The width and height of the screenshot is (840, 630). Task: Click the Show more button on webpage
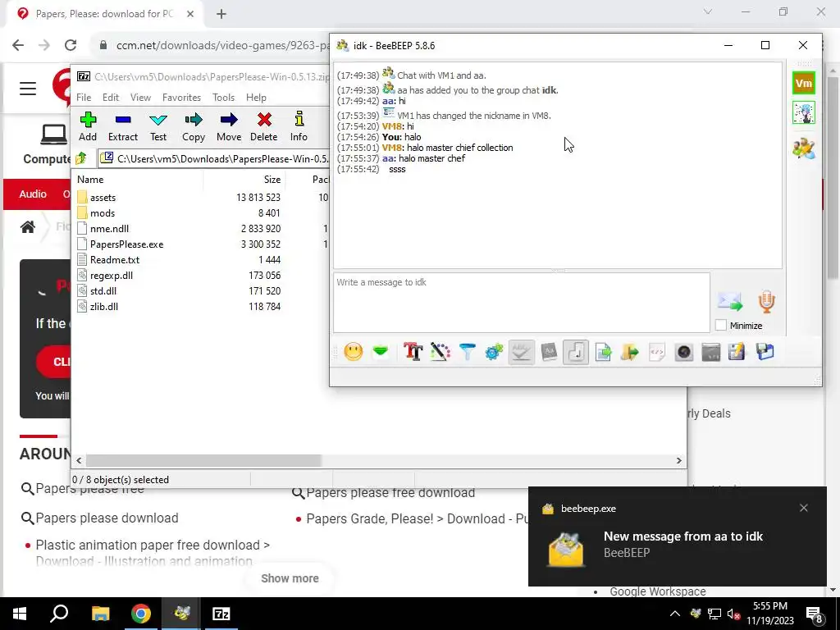pyautogui.click(x=290, y=578)
